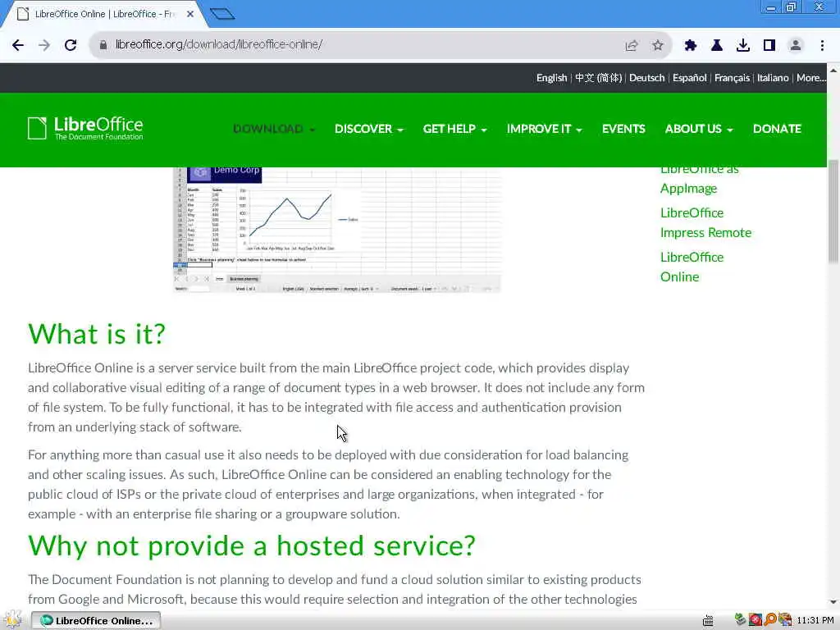The image size is (840, 630).
Task: Click the scrollbar up arrow
Action: pos(833,70)
